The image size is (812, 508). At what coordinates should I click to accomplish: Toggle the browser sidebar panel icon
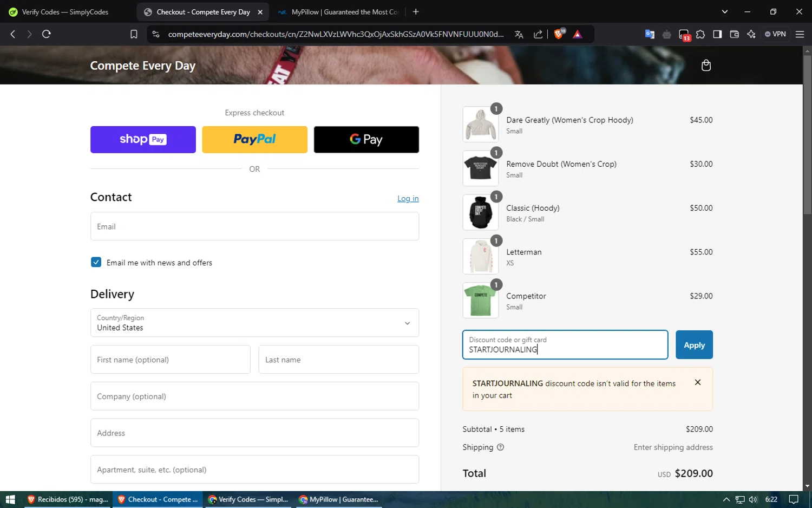pyautogui.click(x=717, y=34)
